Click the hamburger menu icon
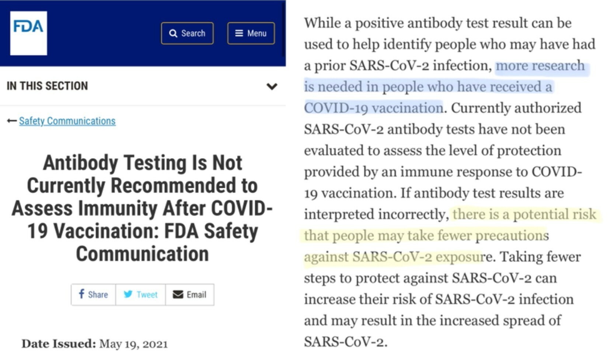The width and height of the screenshot is (611, 364). [x=239, y=33]
